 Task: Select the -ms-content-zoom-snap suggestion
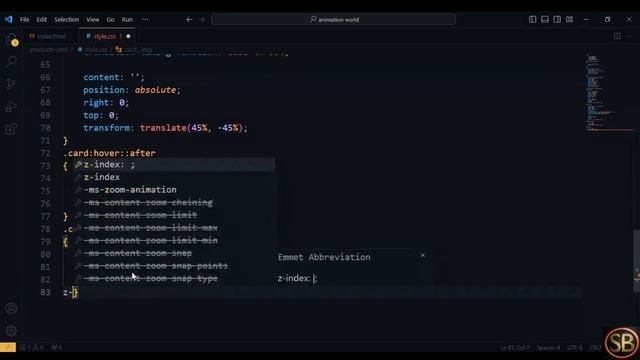[x=174, y=253]
